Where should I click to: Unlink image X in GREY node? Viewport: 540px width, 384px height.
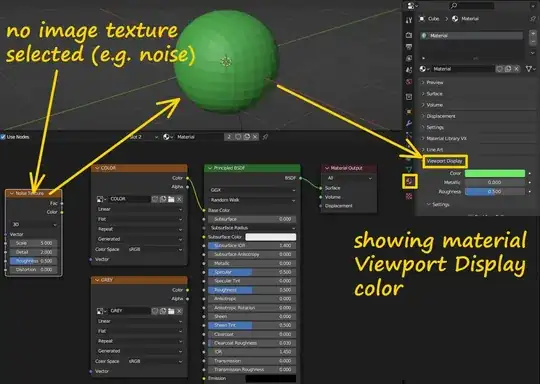pos(179,311)
